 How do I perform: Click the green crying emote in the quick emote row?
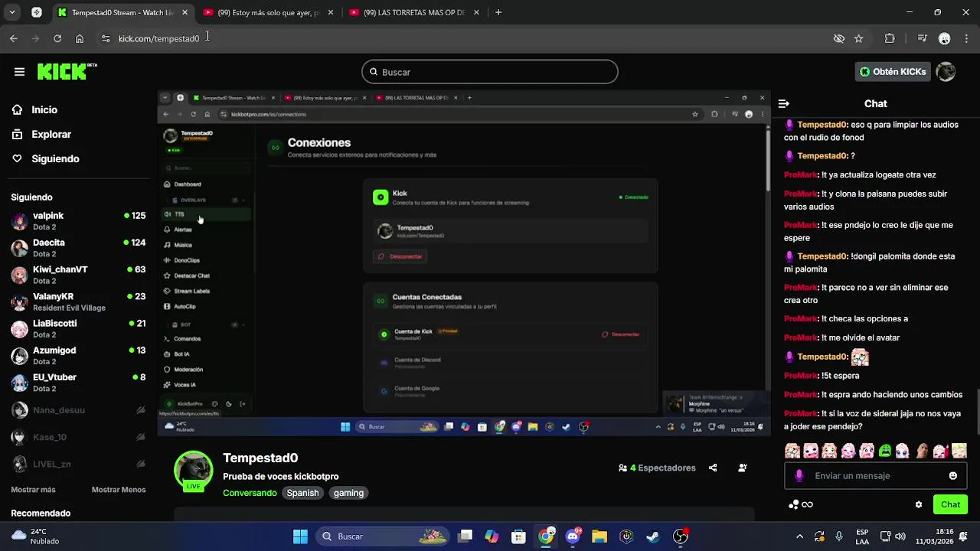point(885,451)
